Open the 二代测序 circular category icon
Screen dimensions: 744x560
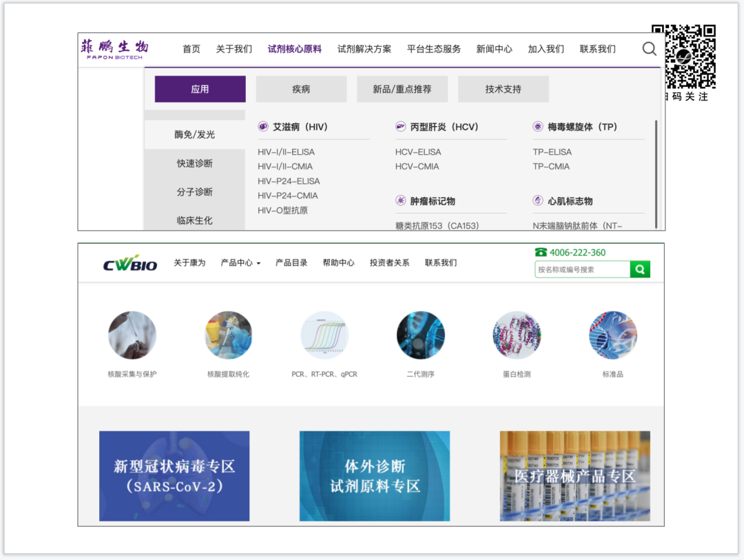click(420, 335)
